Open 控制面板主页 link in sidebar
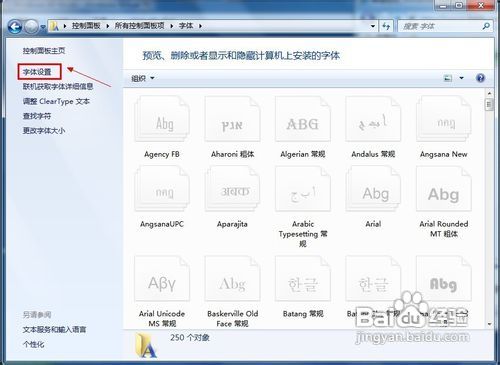500x365 pixels. [x=44, y=51]
